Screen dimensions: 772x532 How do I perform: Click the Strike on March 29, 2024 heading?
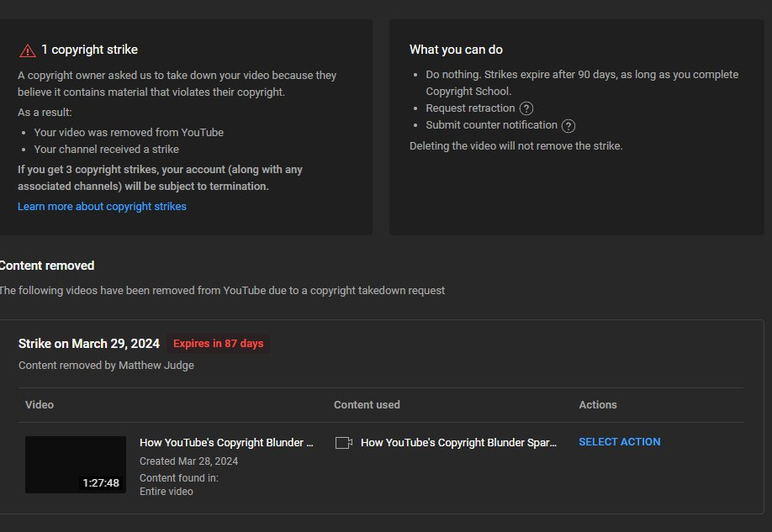89,344
